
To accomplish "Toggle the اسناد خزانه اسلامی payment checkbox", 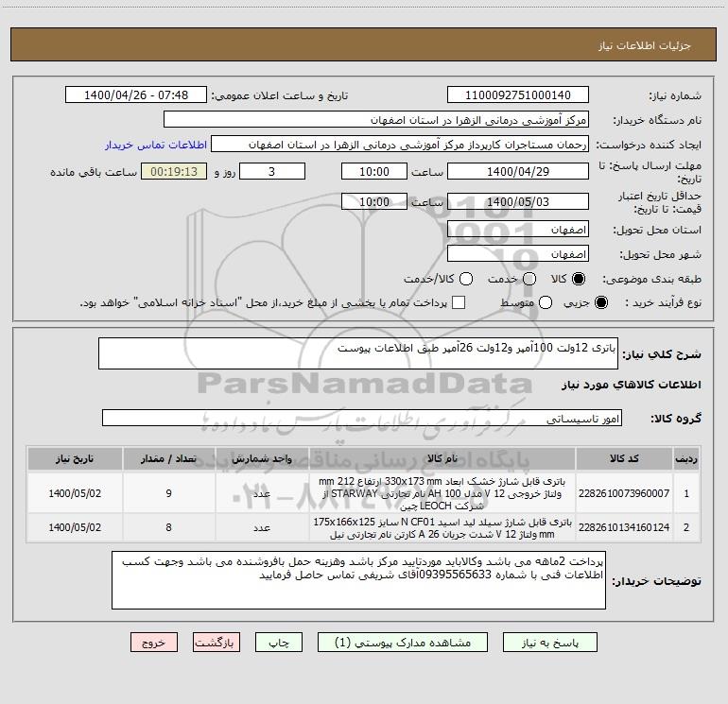I will [x=459, y=302].
